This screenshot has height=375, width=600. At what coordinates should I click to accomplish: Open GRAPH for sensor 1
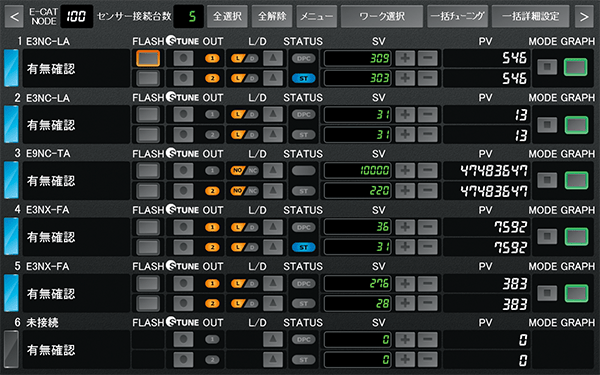tap(576, 67)
